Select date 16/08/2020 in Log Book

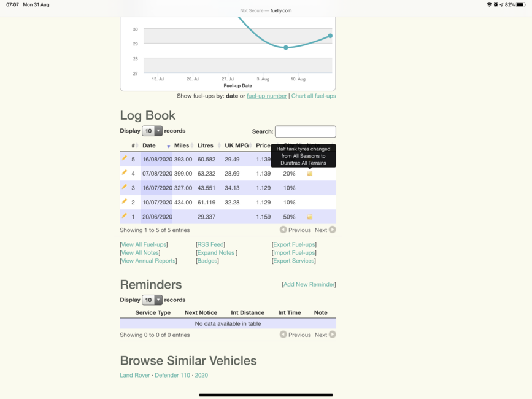(158, 160)
